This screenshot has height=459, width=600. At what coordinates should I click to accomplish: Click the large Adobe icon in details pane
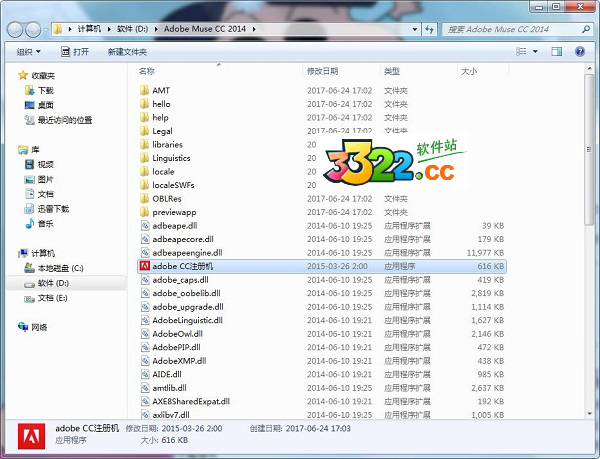(31, 436)
